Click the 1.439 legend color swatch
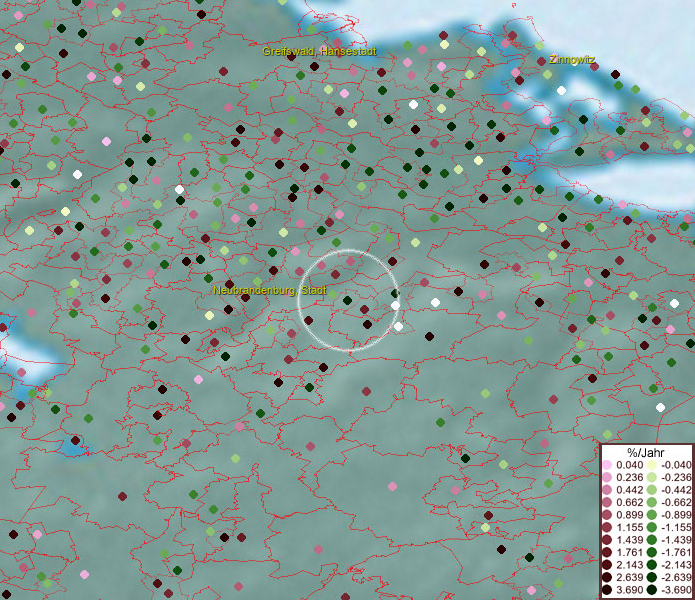This screenshot has width=695, height=600. tap(607, 540)
